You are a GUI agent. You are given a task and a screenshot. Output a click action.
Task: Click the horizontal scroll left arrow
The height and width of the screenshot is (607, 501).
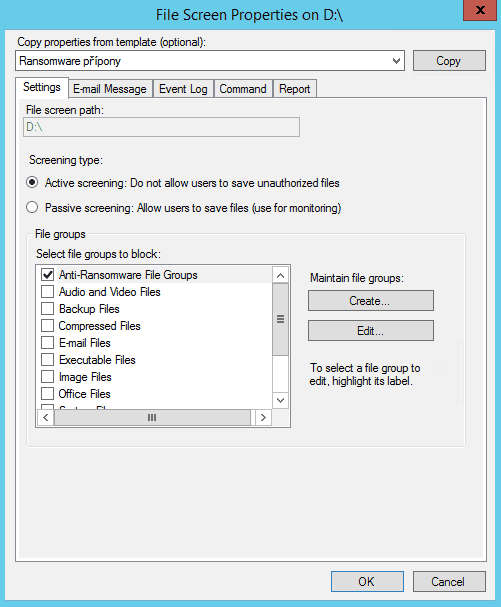click(x=46, y=417)
